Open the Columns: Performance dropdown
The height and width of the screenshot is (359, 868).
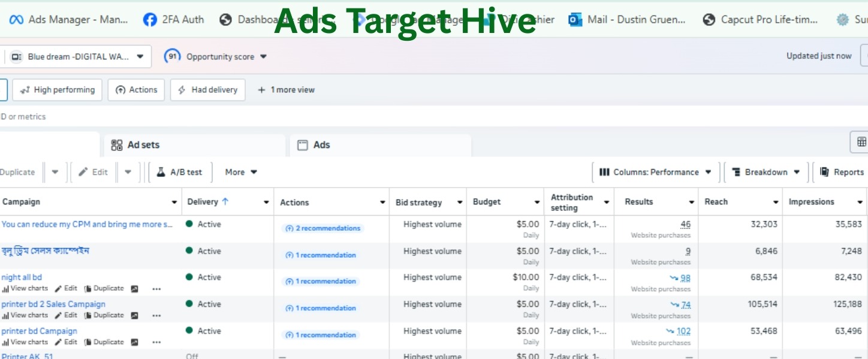click(x=655, y=172)
